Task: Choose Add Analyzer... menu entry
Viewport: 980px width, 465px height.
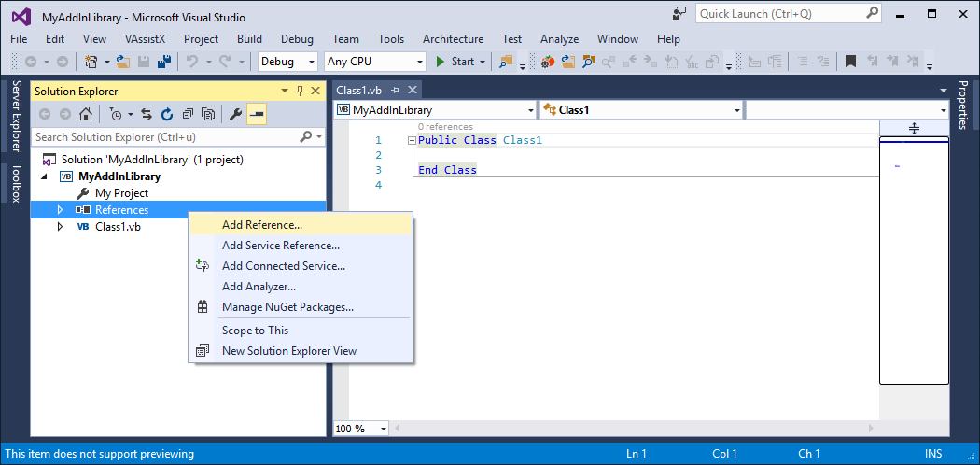Action: (300, 287)
